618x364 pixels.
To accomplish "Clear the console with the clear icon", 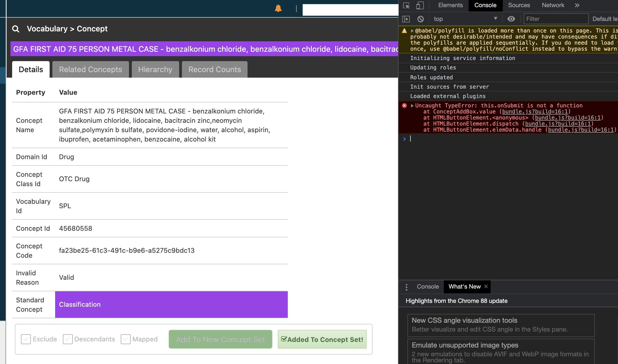I will pyautogui.click(x=420, y=19).
